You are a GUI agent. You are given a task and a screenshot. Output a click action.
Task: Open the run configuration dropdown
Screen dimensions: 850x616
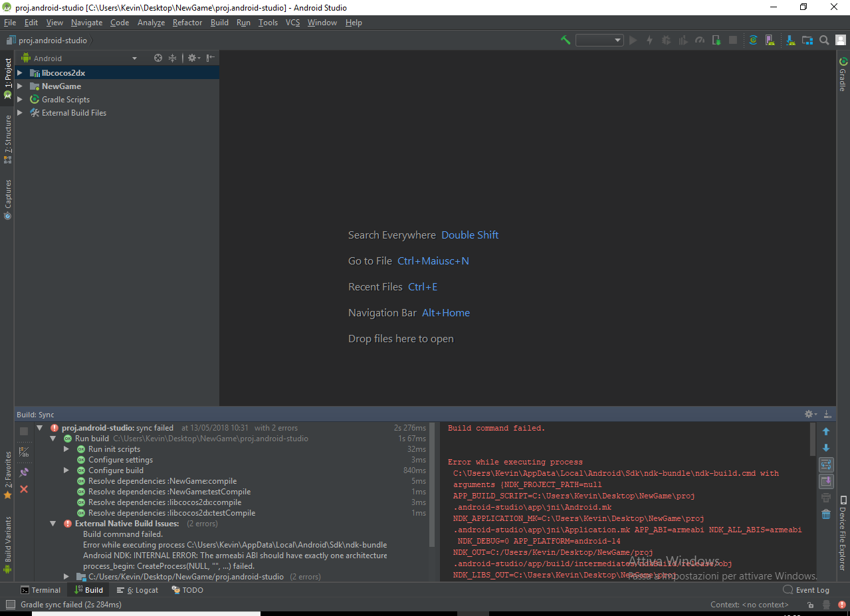(x=599, y=40)
